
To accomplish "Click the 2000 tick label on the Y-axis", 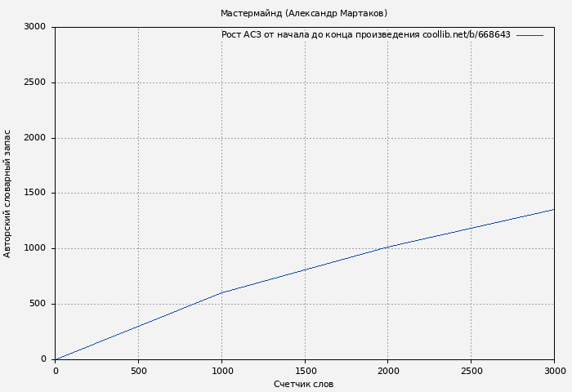I will [34, 138].
